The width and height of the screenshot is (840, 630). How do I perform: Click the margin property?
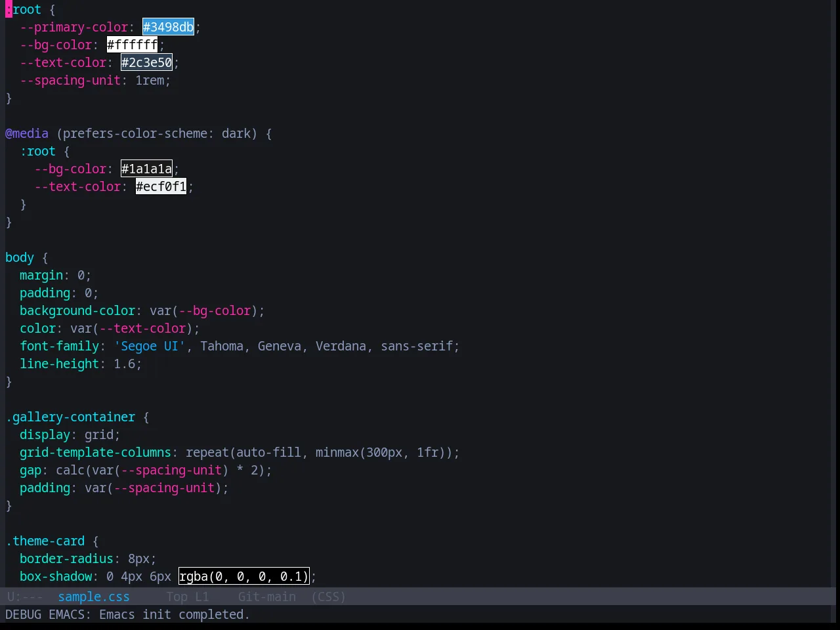point(41,275)
